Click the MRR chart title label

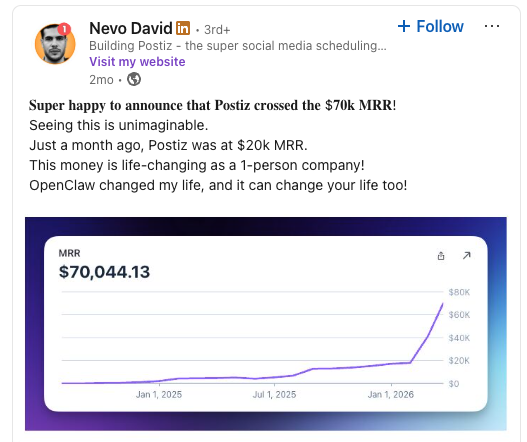69,253
